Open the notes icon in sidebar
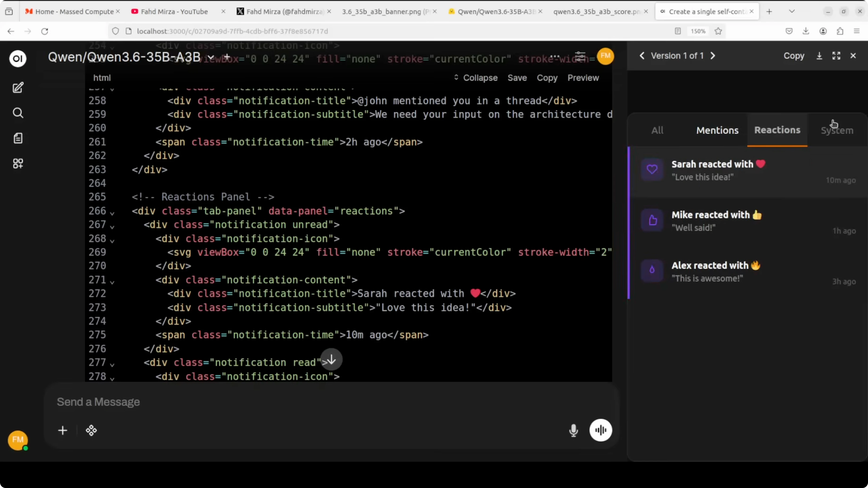Image resolution: width=868 pixels, height=488 pixels. [x=18, y=138]
